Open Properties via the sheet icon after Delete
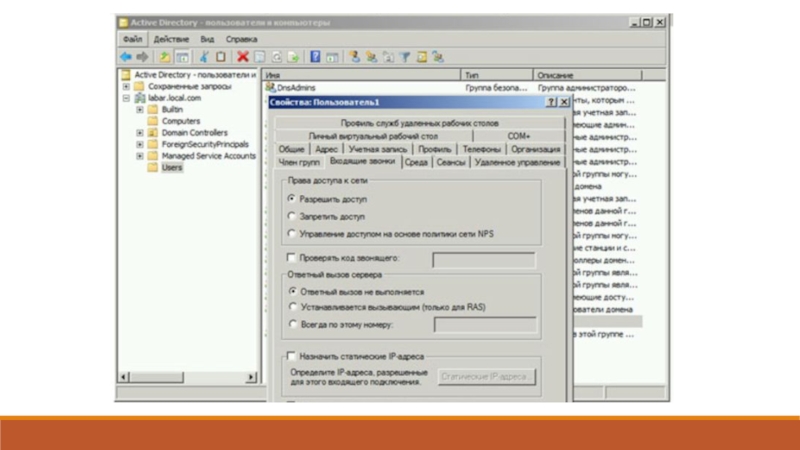Screen dimensions: 800x450 (260, 57)
